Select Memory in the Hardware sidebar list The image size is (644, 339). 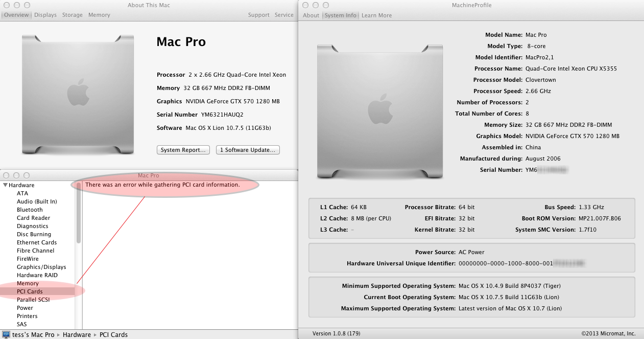tap(28, 283)
